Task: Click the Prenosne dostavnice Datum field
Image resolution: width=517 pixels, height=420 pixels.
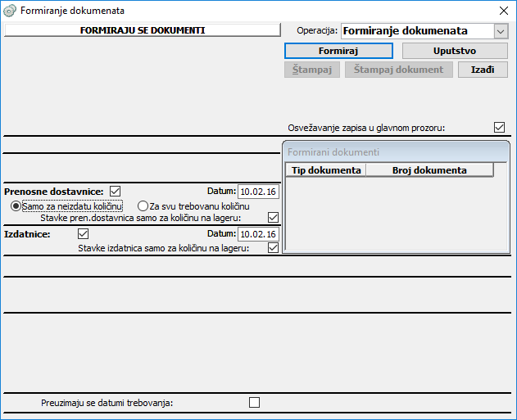Action: tap(258, 192)
